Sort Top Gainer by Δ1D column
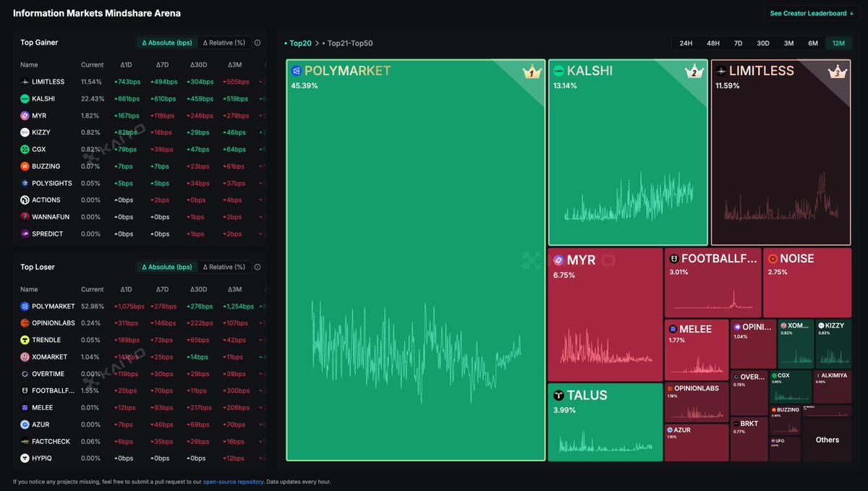The image size is (868, 491). [x=126, y=64]
